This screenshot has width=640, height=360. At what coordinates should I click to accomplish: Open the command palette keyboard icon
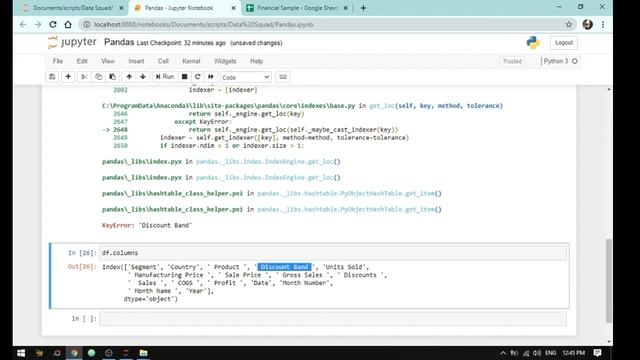(x=283, y=77)
